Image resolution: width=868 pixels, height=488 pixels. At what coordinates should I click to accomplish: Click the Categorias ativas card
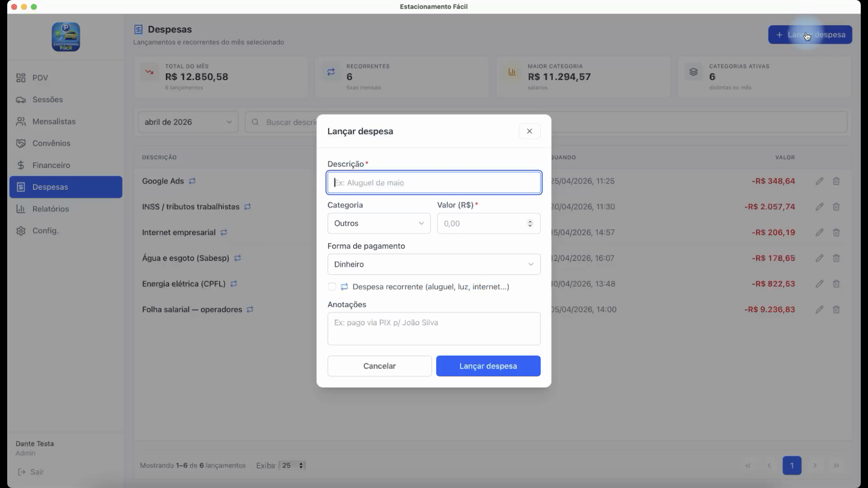pyautogui.click(x=764, y=77)
